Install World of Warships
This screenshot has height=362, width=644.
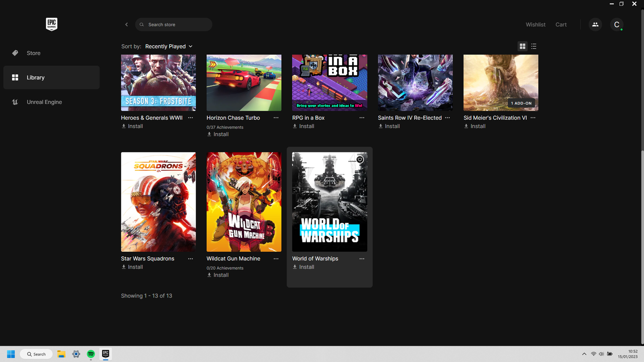(303, 267)
